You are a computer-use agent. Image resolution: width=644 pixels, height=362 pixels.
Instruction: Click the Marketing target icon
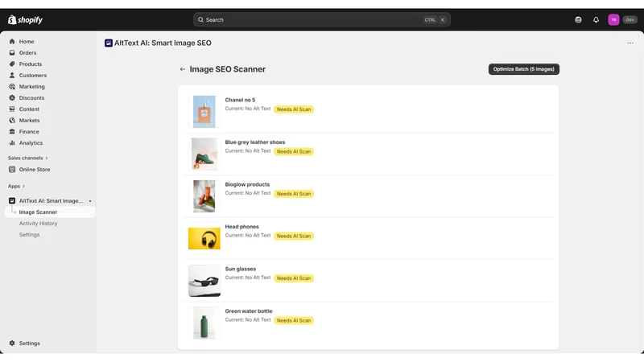tap(12, 87)
